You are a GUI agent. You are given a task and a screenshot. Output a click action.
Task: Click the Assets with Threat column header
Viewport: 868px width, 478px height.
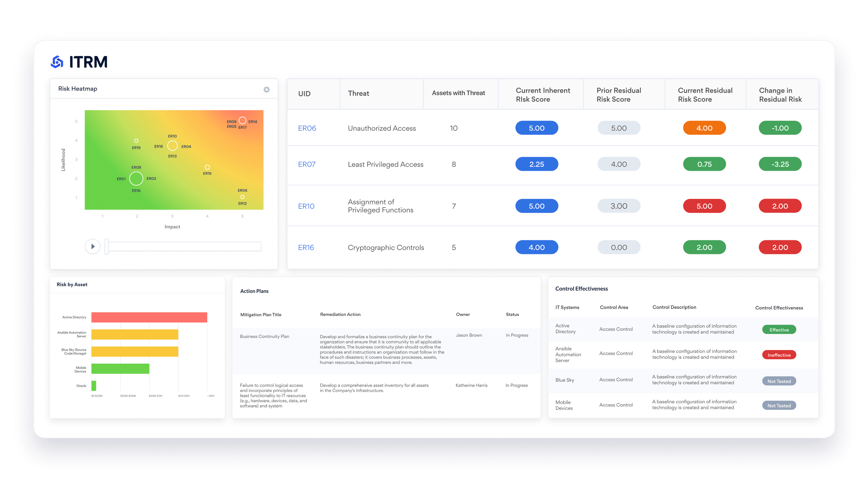pos(458,93)
